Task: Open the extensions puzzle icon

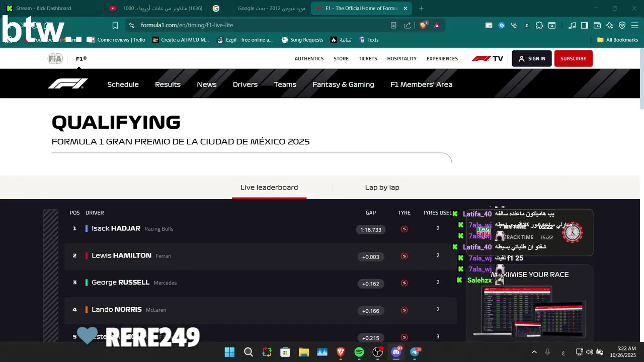Action: [539, 25]
